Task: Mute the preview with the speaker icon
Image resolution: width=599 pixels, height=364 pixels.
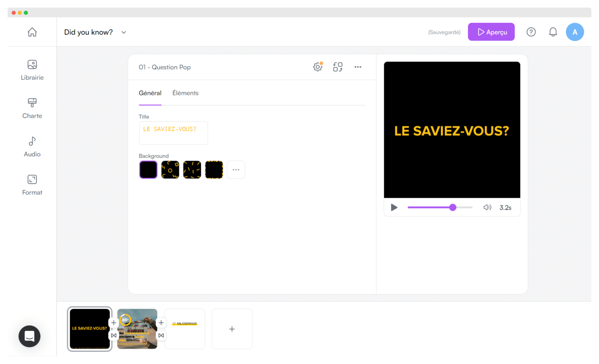Action: tap(487, 207)
